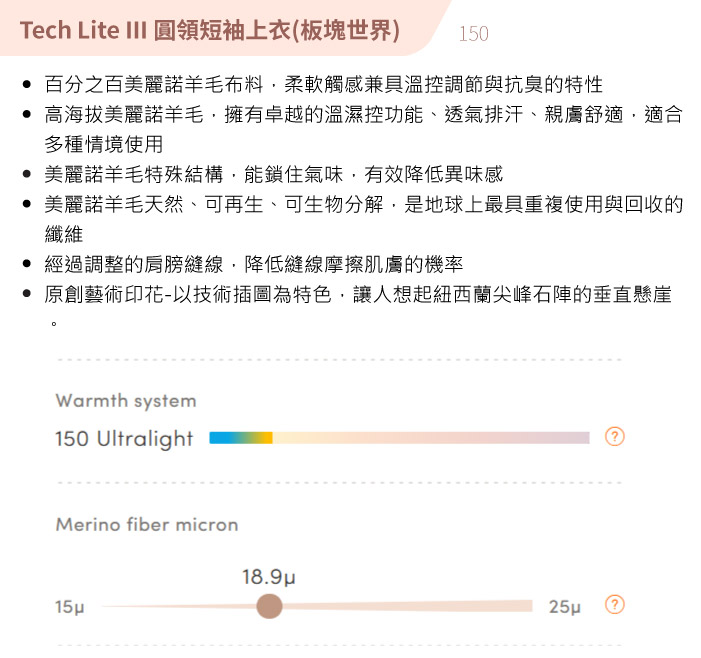Click the 18.9µ value above slider
The width and height of the screenshot is (701, 658).
click(x=269, y=577)
